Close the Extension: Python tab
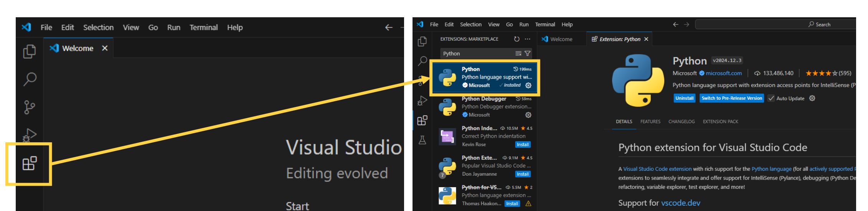 point(646,39)
